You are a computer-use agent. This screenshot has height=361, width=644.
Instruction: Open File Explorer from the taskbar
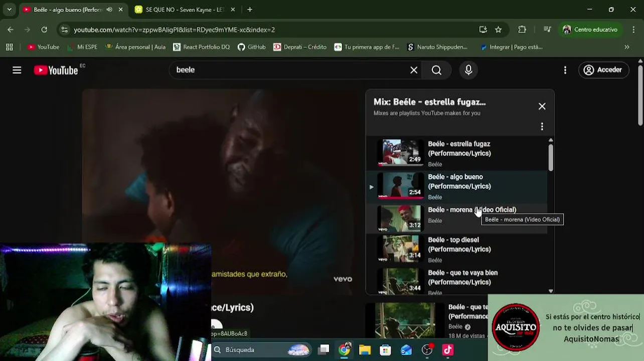[x=365, y=350]
